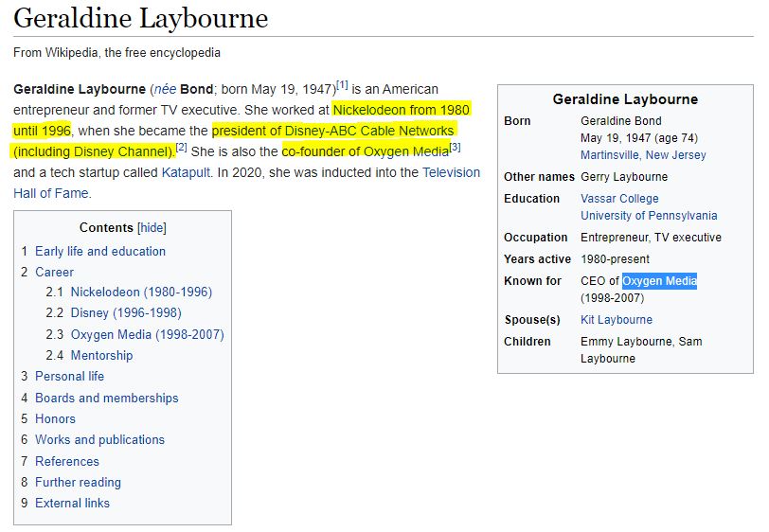
Task: Click 'May 19, 1947 (age 74)' birth date
Action: point(639,138)
